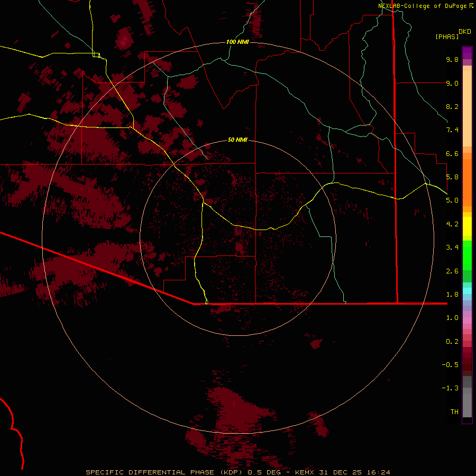
Task: Select the 3.4 value on the scale
Action: coord(452,248)
